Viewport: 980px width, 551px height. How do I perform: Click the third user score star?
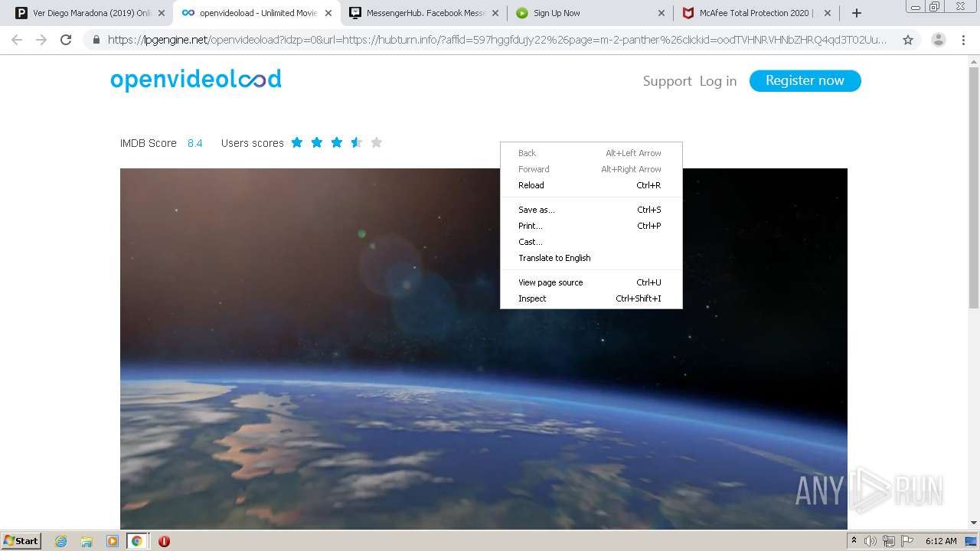(x=337, y=142)
